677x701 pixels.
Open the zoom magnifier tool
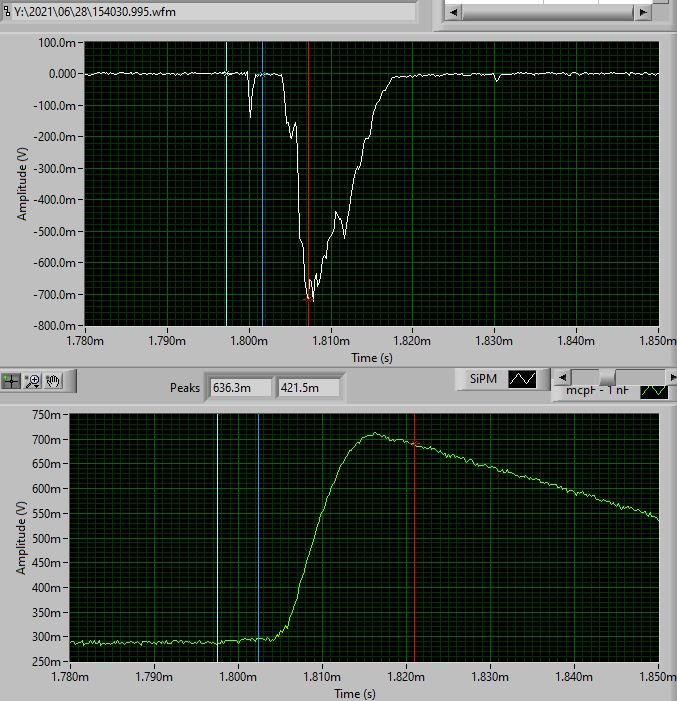click(x=32, y=381)
